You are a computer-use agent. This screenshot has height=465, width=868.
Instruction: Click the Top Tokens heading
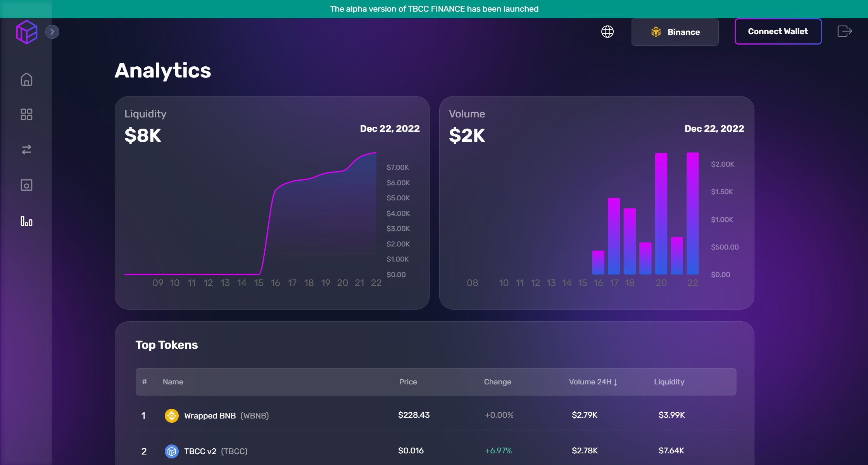(x=167, y=345)
